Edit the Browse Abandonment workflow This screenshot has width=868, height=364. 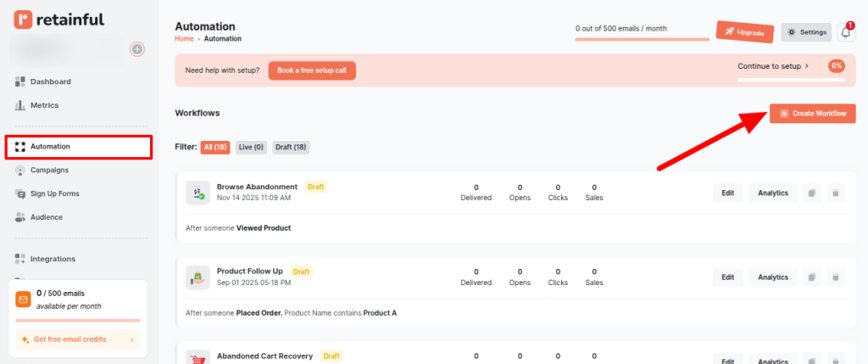(728, 193)
